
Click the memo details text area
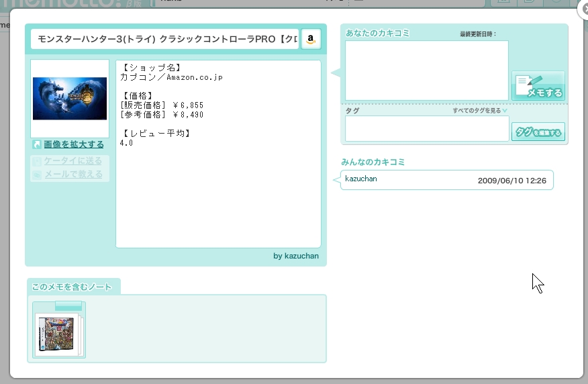point(218,154)
